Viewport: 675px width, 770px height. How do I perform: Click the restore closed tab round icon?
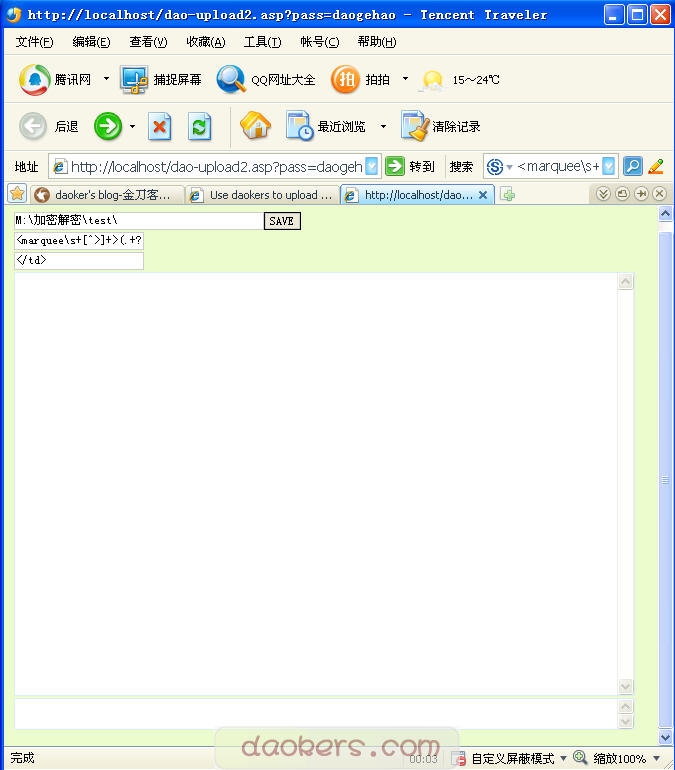(x=622, y=194)
